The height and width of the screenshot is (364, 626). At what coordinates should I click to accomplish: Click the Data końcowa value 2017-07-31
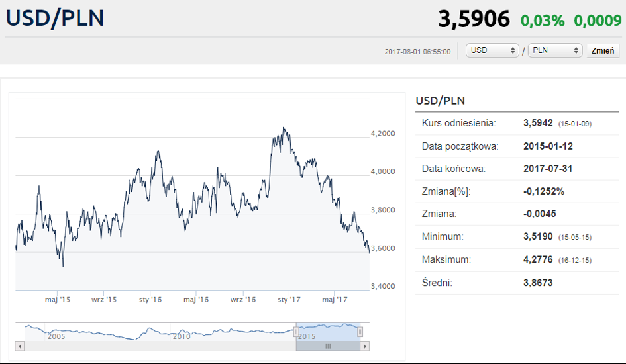548,169
